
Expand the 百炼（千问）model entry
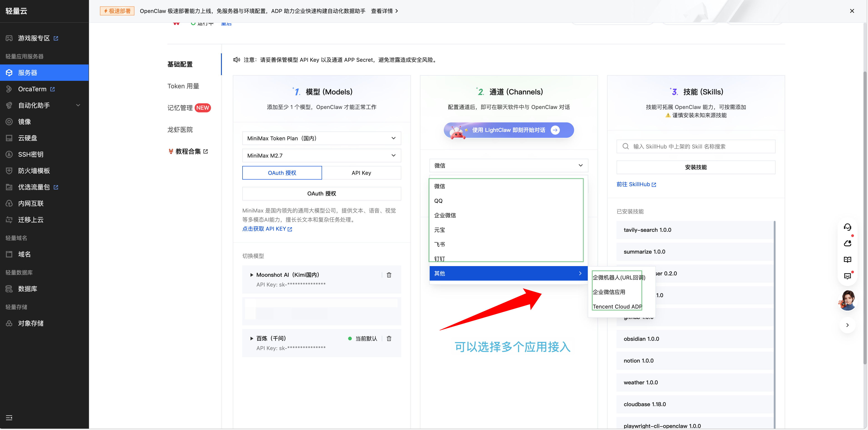point(251,339)
